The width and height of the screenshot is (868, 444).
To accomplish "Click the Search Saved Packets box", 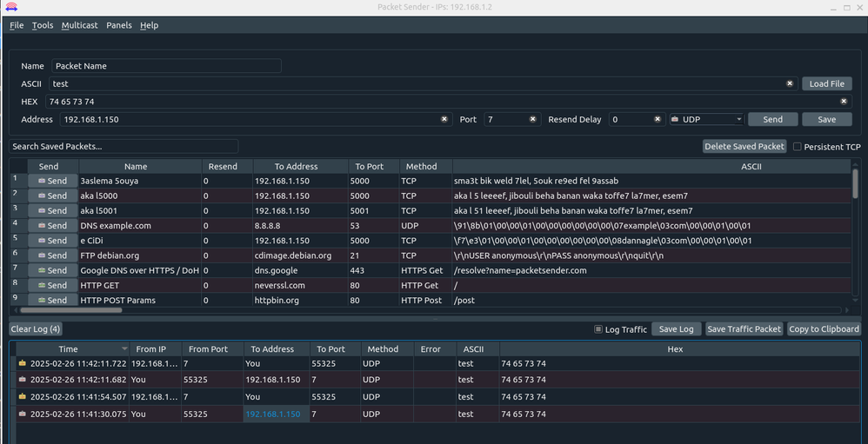I will [x=124, y=147].
